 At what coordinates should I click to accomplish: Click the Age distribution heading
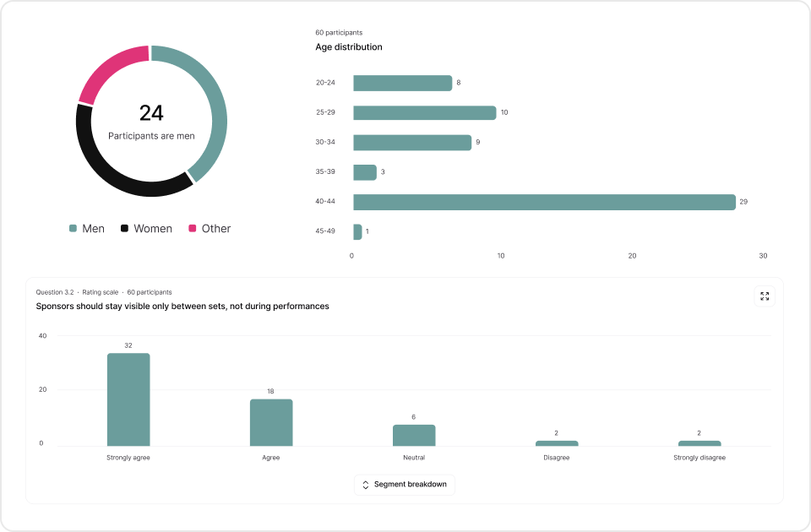pyautogui.click(x=349, y=47)
